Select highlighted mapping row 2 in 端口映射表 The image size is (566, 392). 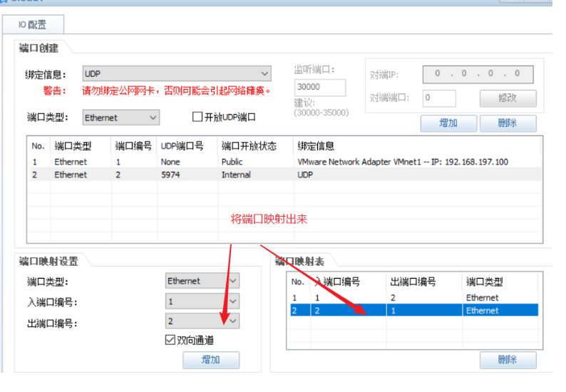tap(414, 311)
